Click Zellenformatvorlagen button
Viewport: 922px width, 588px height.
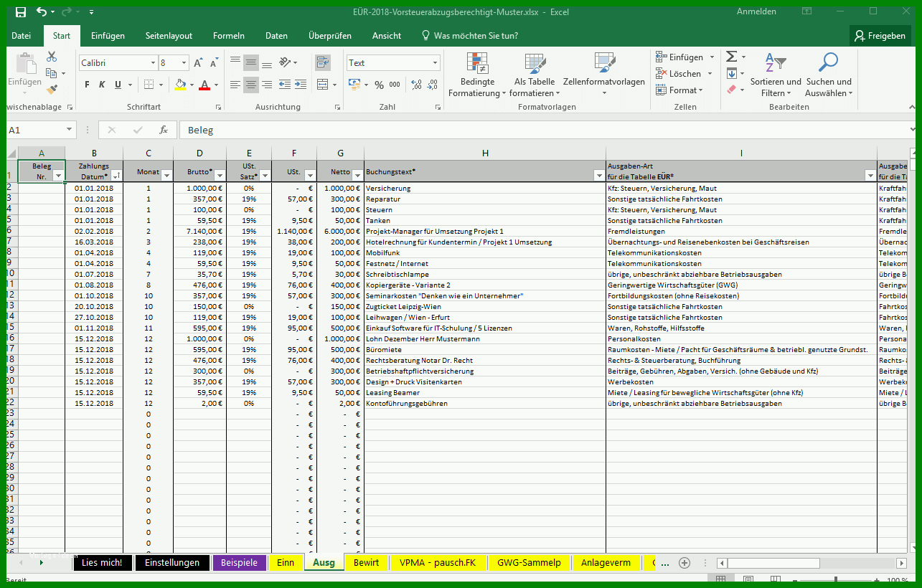click(604, 74)
